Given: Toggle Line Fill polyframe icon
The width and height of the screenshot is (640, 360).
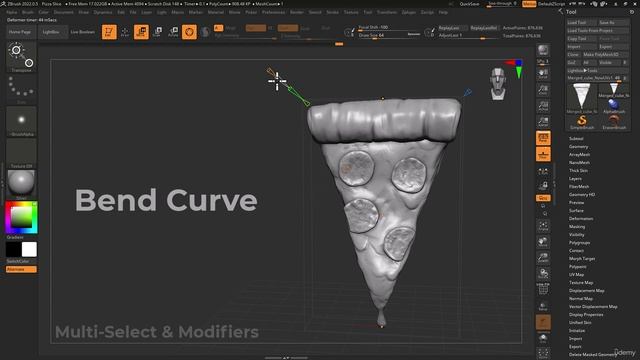Looking at the screenshot, I should [x=543, y=289].
